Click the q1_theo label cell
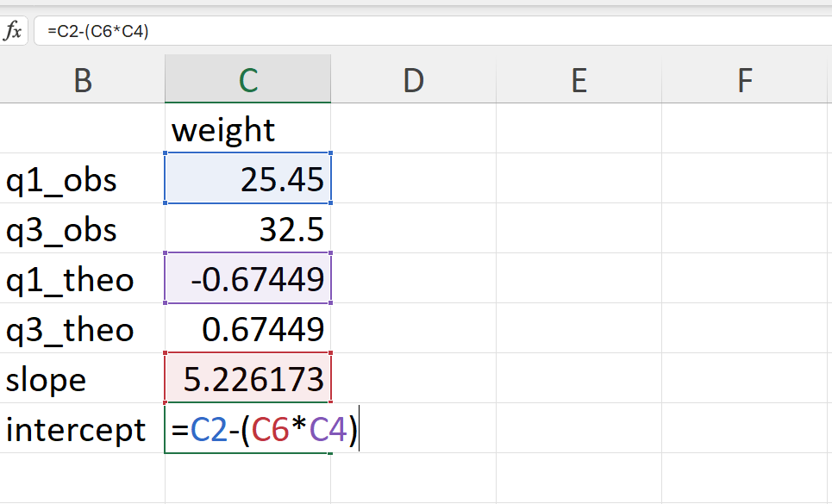The width and height of the screenshot is (832, 504). 82,278
